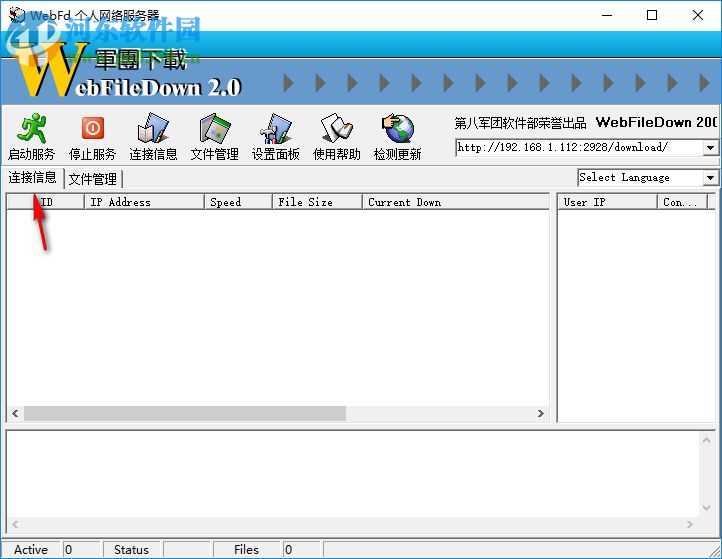The height and width of the screenshot is (559, 722).
Task: Maximize the WebFd window
Action: click(652, 15)
